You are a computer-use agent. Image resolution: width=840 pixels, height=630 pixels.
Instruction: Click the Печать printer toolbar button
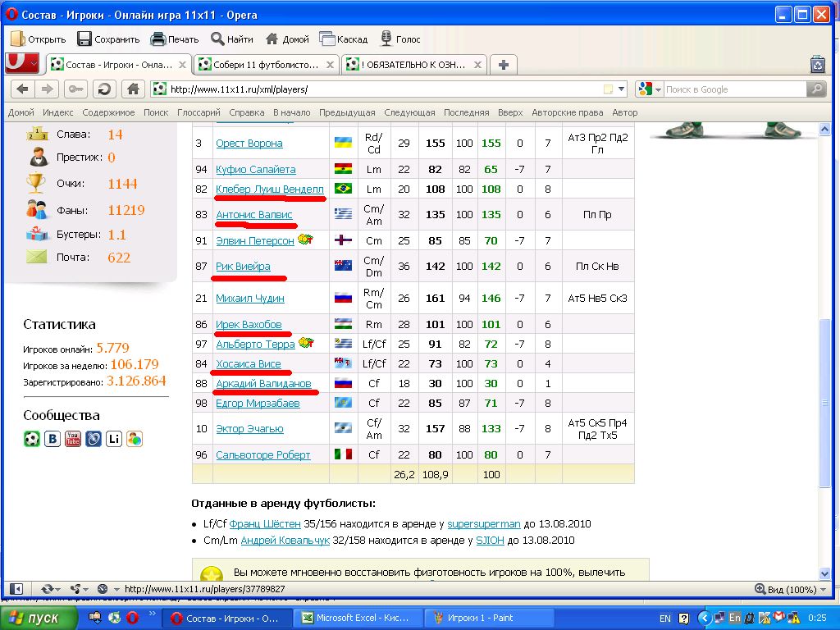point(175,39)
